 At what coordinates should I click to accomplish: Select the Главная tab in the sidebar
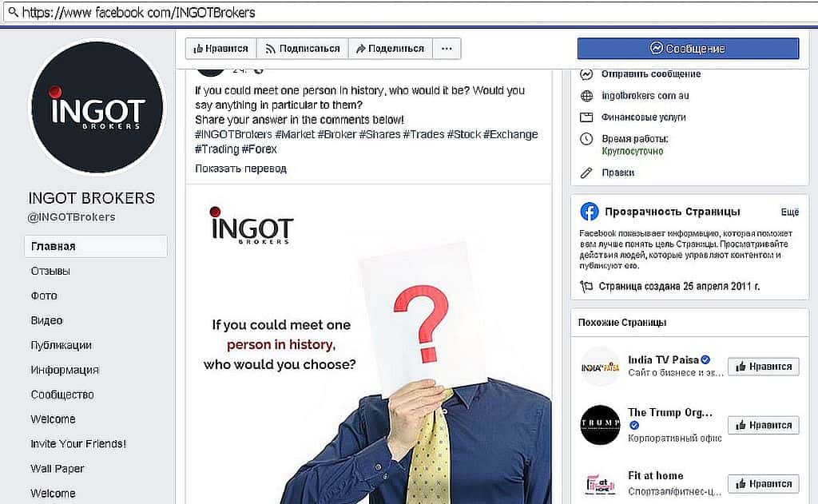pyautogui.click(x=96, y=246)
